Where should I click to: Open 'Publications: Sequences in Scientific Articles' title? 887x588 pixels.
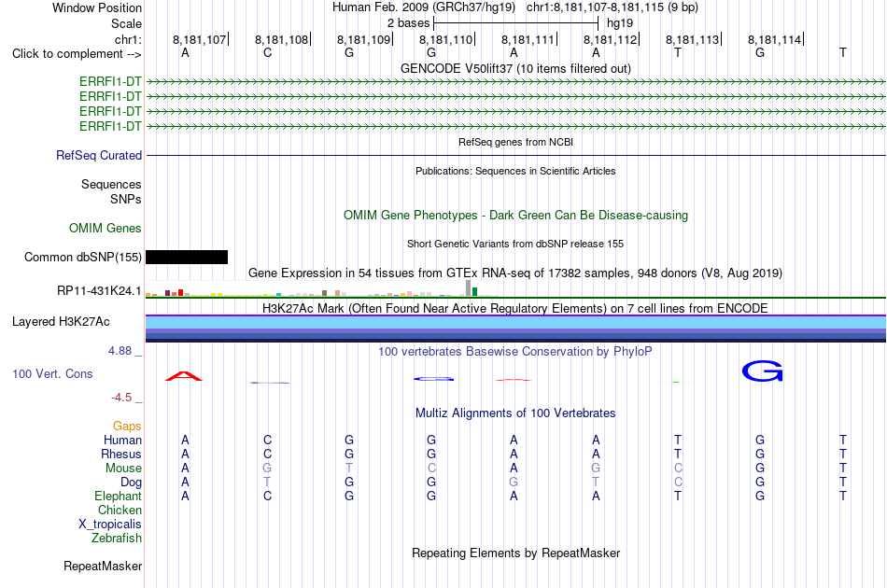coord(515,171)
